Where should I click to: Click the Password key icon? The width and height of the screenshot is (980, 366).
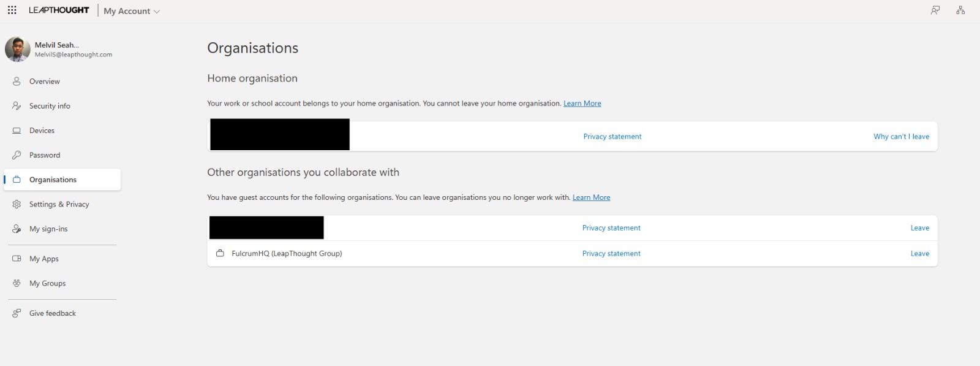pyautogui.click(x=17, y=155)
